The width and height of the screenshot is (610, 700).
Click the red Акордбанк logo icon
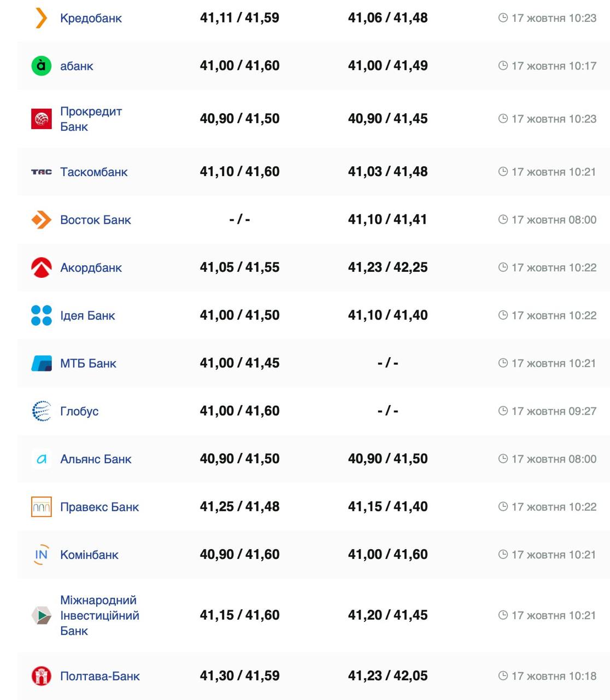coord(42,267)
